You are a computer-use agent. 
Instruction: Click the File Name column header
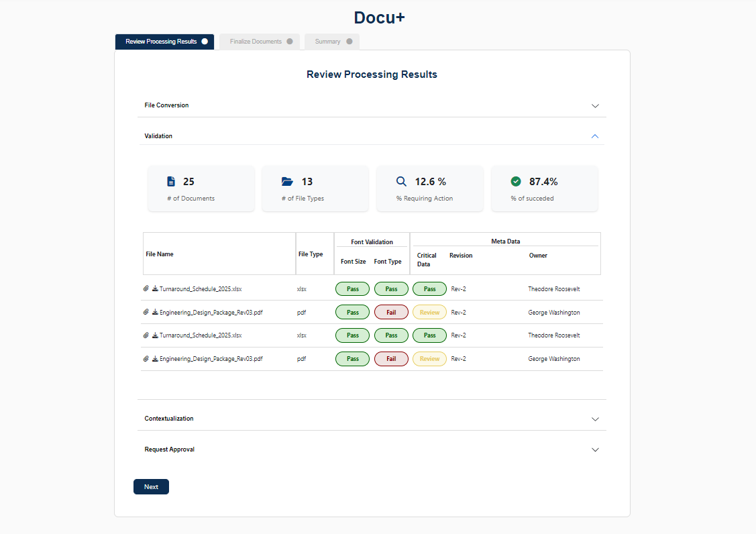tap(160, 254)
